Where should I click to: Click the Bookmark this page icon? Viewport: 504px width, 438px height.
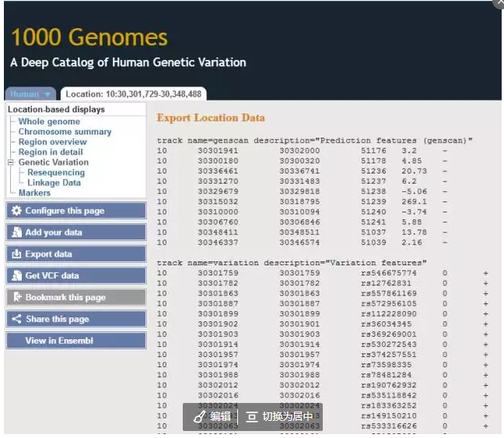point(17,297)
